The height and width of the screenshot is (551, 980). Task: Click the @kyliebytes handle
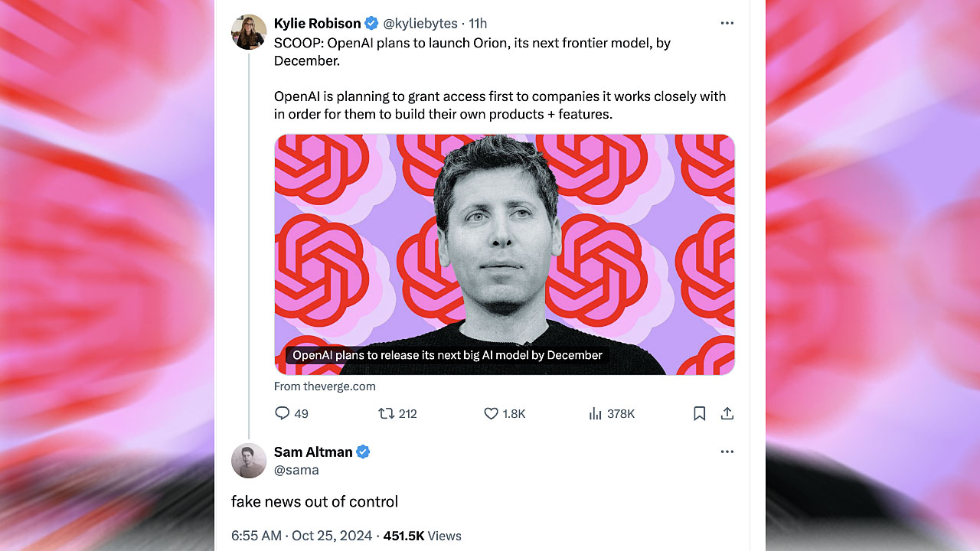tap(420, 23)
